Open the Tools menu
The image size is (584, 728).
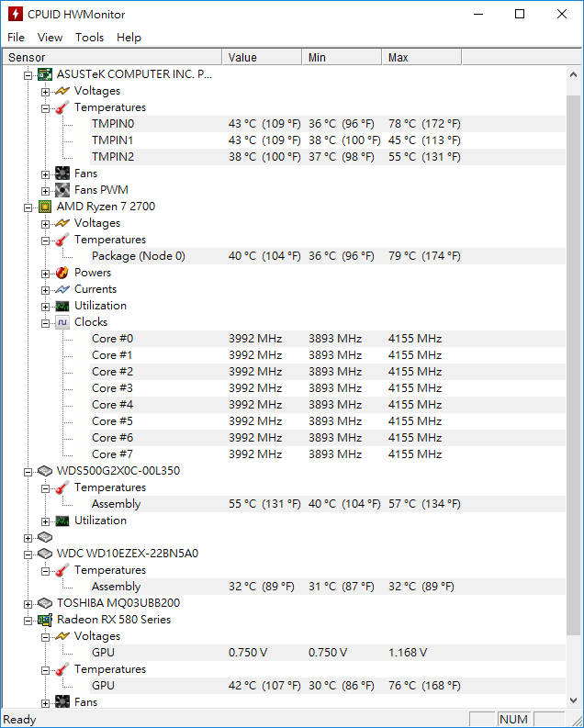(x=90, y=37)
